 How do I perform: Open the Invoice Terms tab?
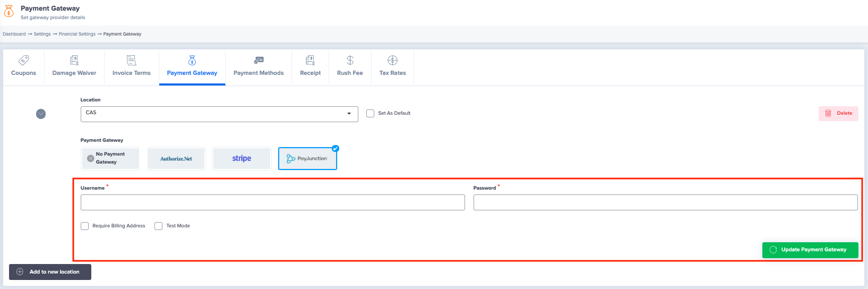click(132, 67)
